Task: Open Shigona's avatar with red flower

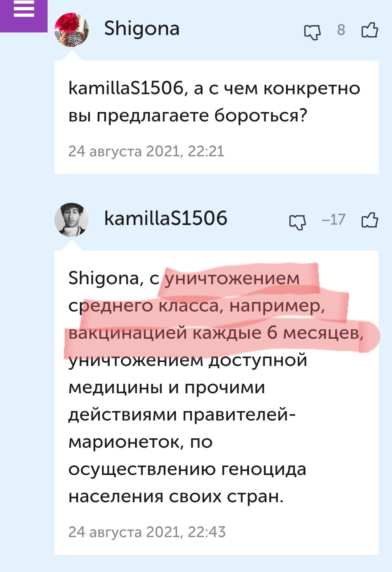Action: [x=72, y=30]
